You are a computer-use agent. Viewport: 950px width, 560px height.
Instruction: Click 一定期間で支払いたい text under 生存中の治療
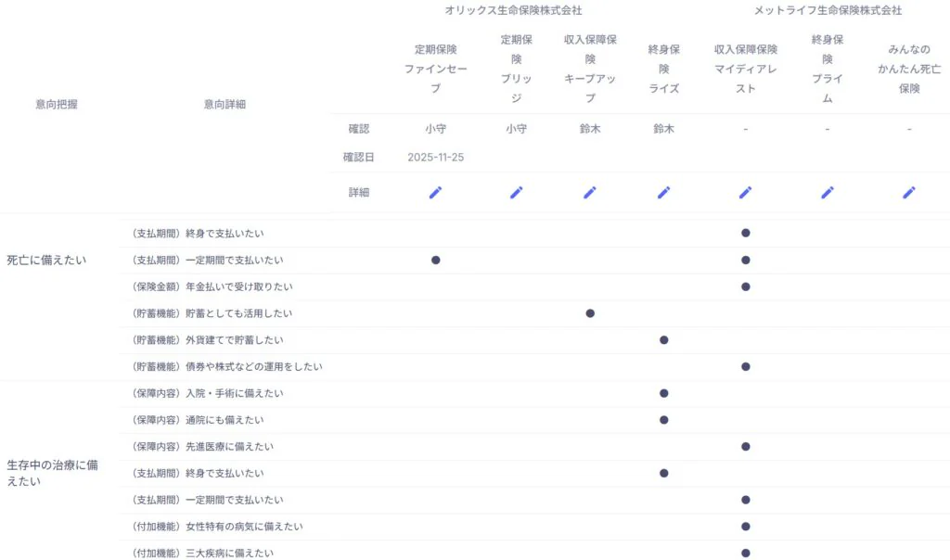click(235, 500)
